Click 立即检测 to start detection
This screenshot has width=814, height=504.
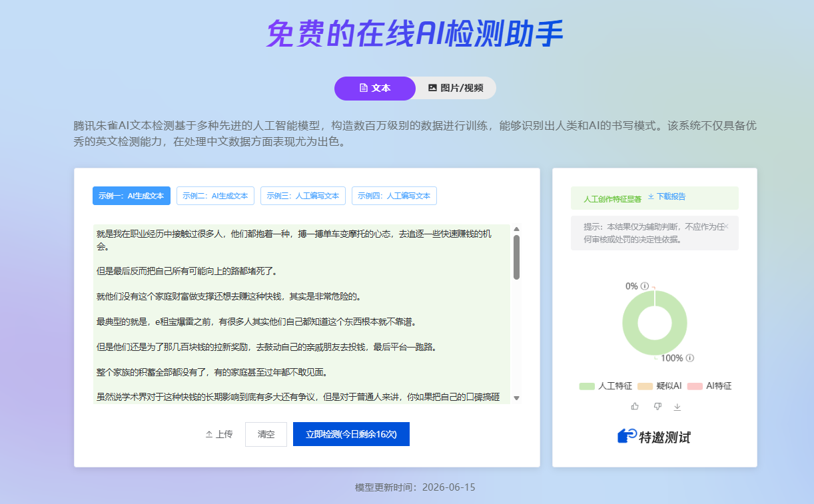pyautogui.click(x=351, y=434)
